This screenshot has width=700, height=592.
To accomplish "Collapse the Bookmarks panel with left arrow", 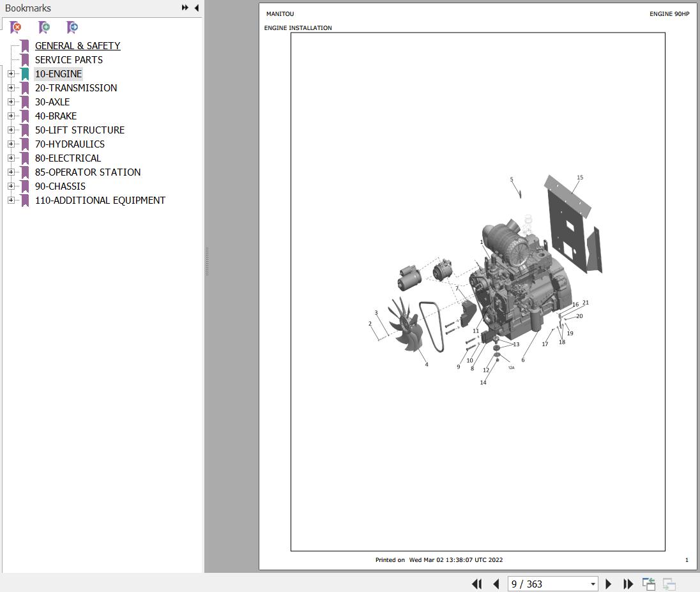I will pos(196,8).
